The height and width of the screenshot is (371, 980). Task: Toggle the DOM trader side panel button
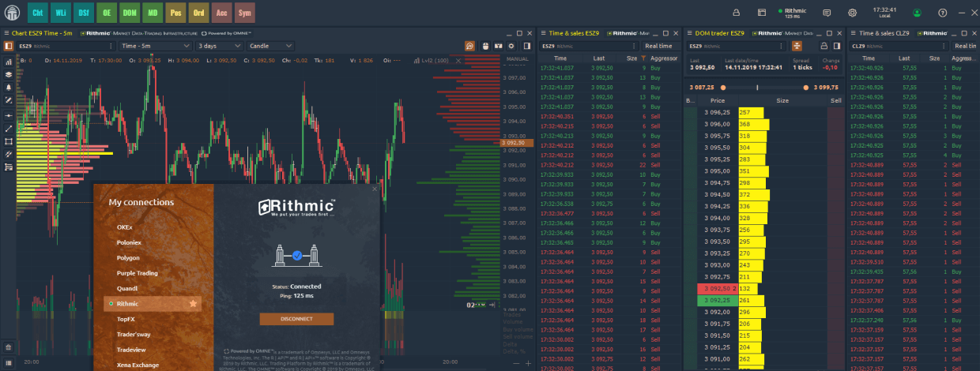pyautogui.click(x=836, y=46)
